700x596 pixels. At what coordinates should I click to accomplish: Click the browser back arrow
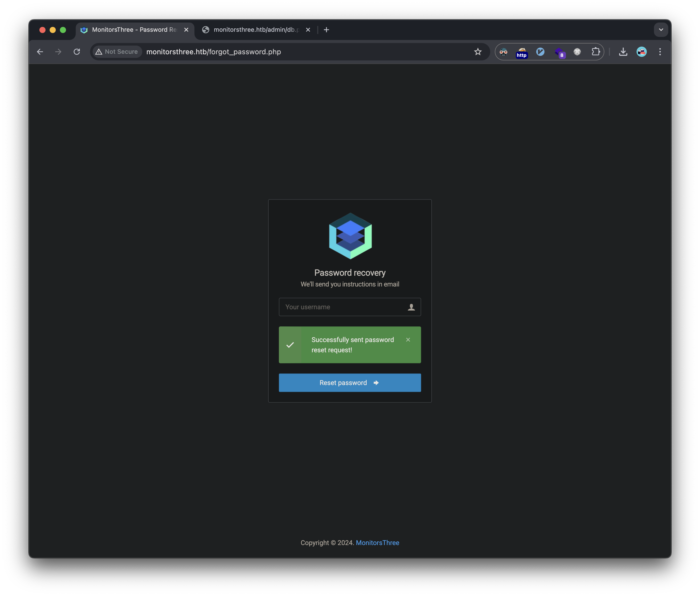40,52
